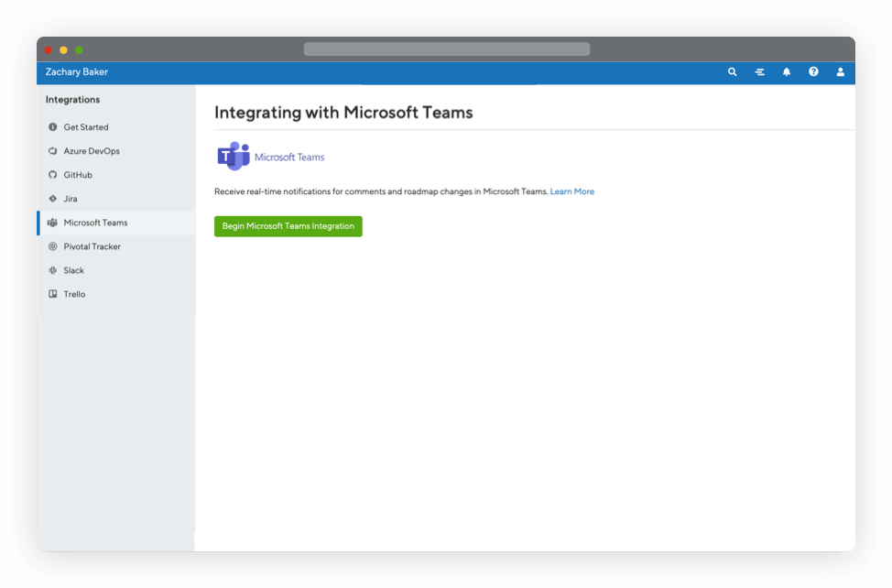Open notifications via the bell icon

(x=786, y=71)
